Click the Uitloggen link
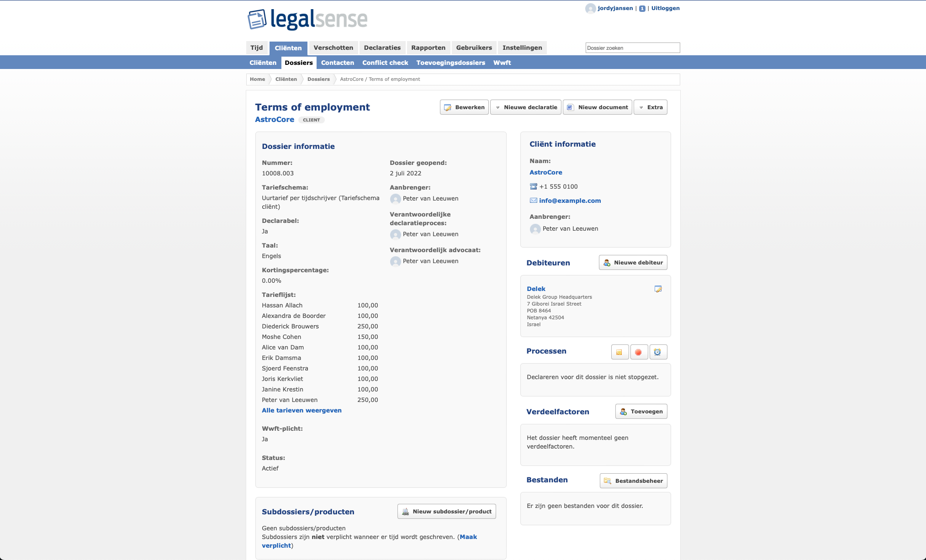 (x=665, y=8)
